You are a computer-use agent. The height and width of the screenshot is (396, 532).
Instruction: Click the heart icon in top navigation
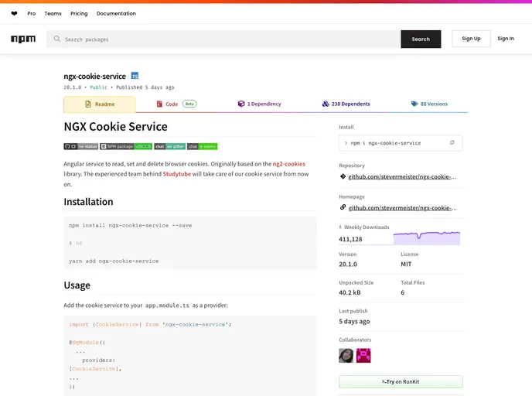pyautogui.click(x=14, y=14)
